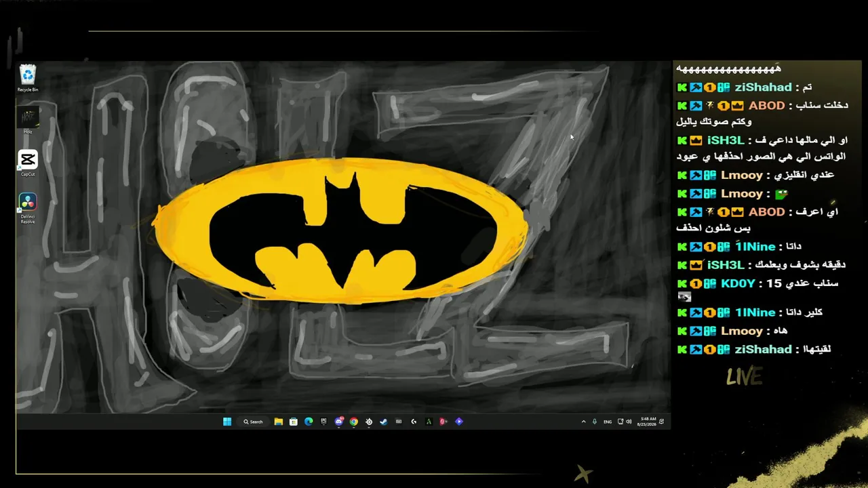
Task: Open Microsoft Store from the taskbar
Action: pos(294,422)
